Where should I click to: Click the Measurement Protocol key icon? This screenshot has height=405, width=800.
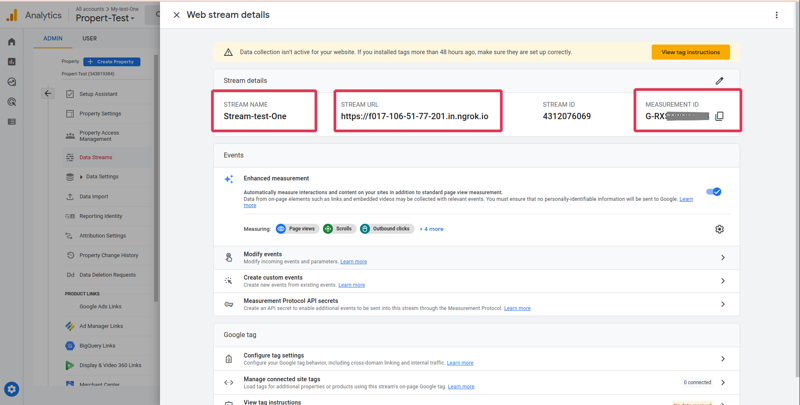point(229,304)
